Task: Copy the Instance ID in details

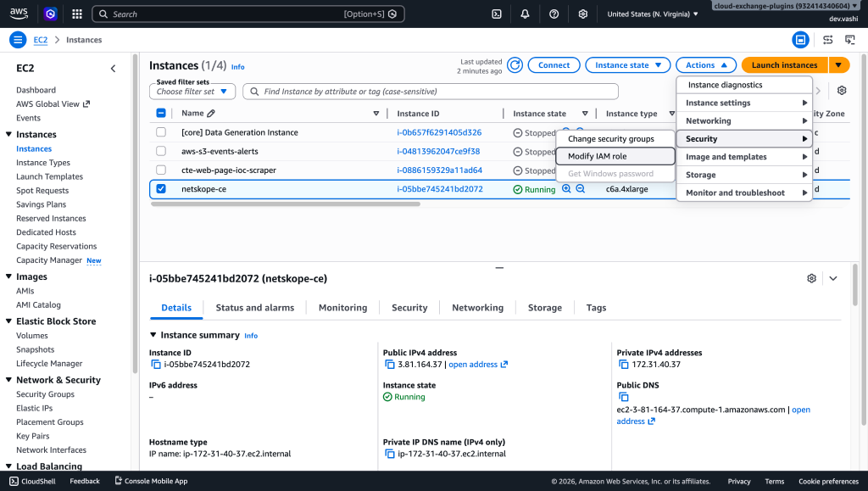Action: coord(156,365)
